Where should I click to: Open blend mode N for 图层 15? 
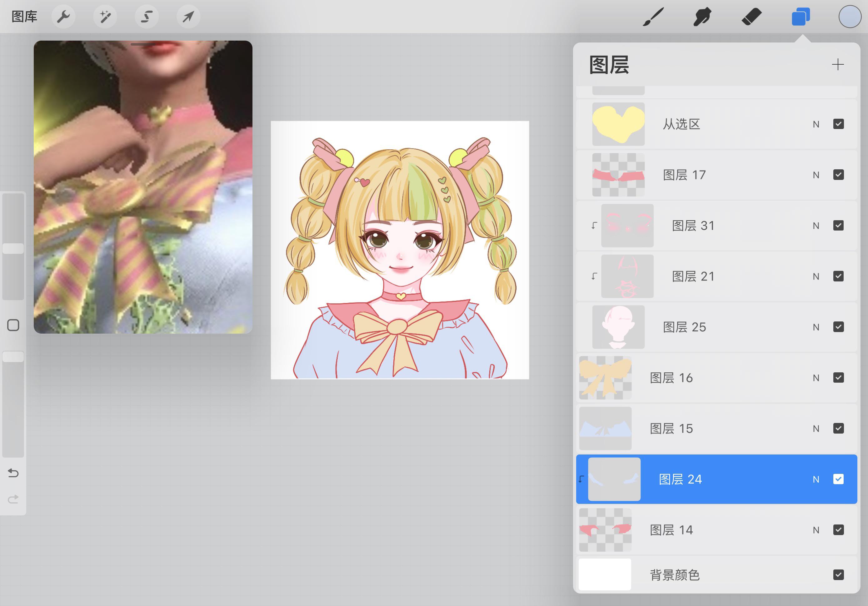click(x=816, y=428)
